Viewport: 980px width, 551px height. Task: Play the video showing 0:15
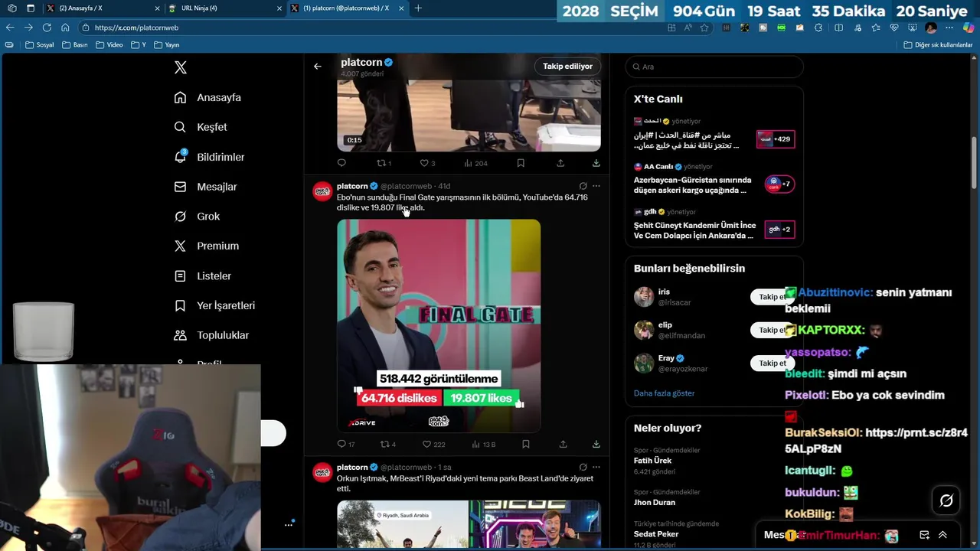469,115
